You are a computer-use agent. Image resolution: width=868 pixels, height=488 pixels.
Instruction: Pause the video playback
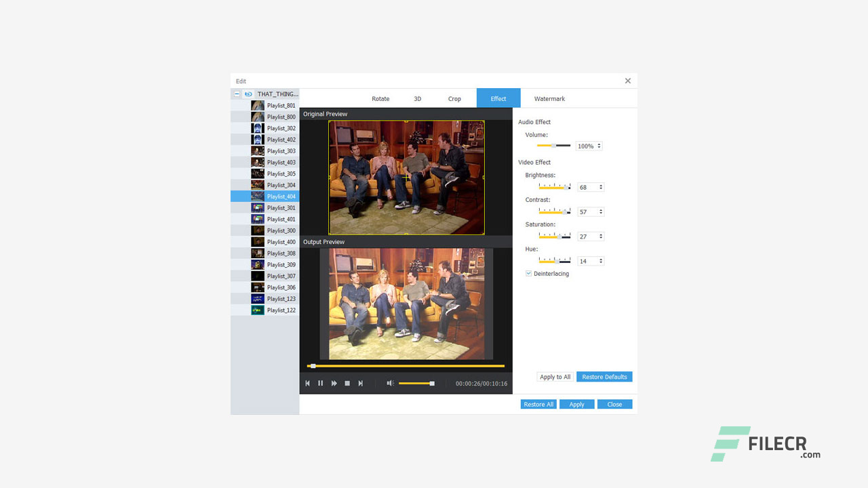[x=321, y=384]
